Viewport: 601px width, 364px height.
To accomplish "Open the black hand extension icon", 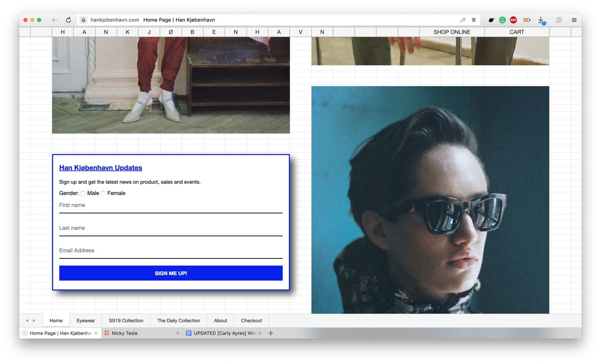I will click(491, 20).
